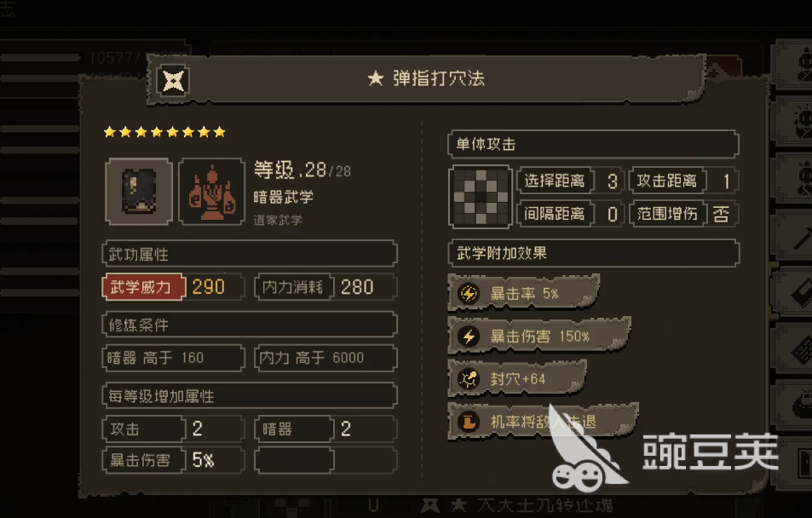Viewport: 812px width, 518px height.
Task: Click the 内力 高于 6000 requirement
Action: pos(325,358)
